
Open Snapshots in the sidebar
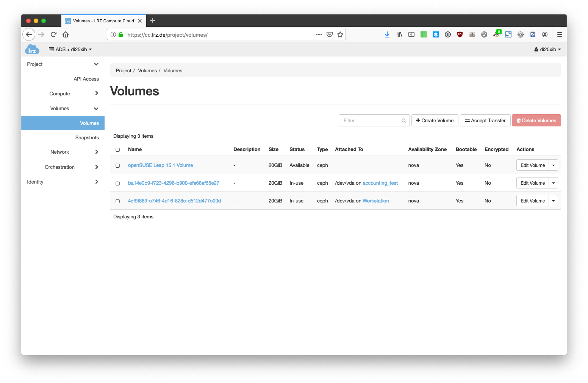click(87, 138)
